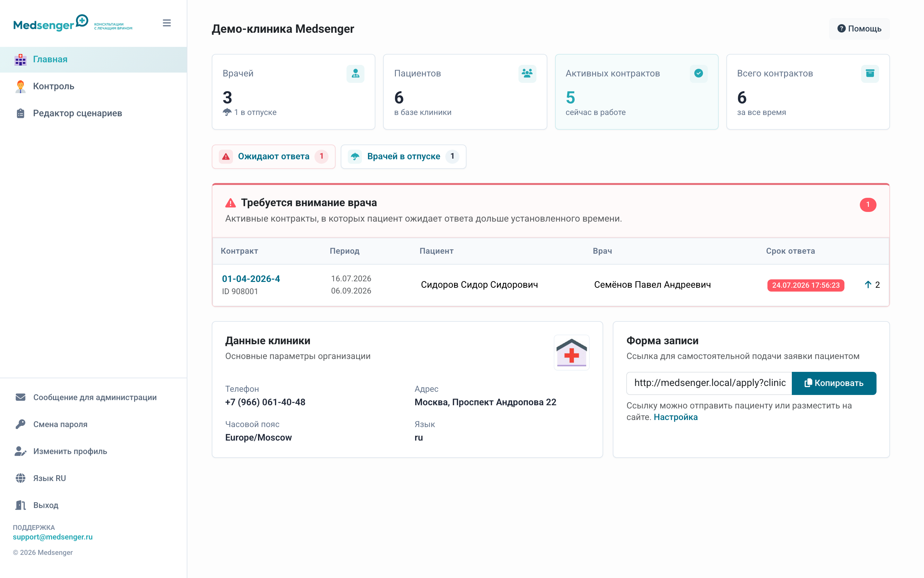Click the Пациент column header

[436, 251]
